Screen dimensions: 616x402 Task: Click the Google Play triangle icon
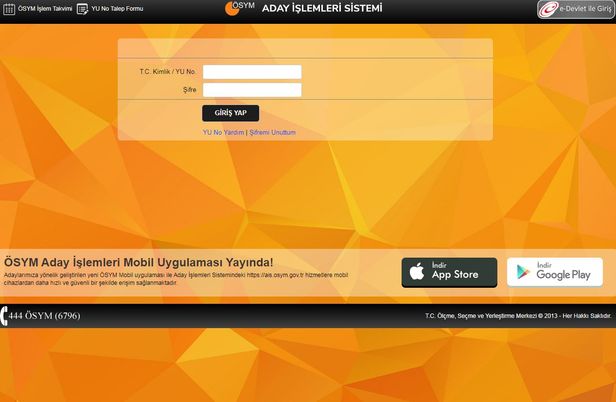pos(523,272)
